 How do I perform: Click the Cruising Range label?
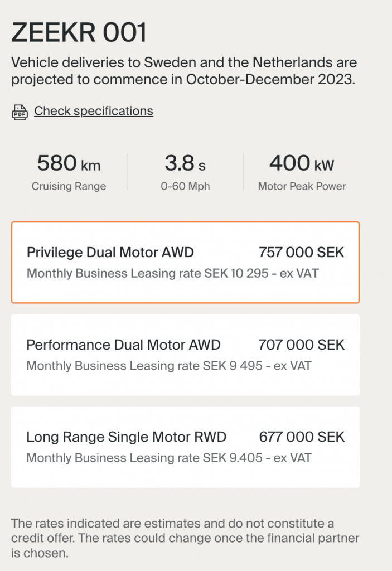[69, 186]
